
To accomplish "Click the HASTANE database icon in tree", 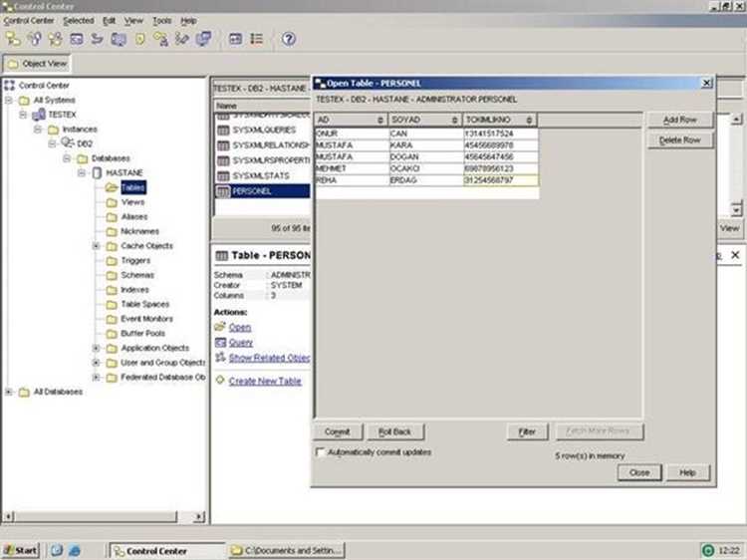I will 97,172.
